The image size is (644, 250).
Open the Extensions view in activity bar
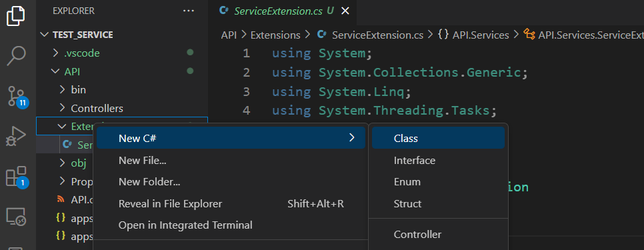(17, 177)
